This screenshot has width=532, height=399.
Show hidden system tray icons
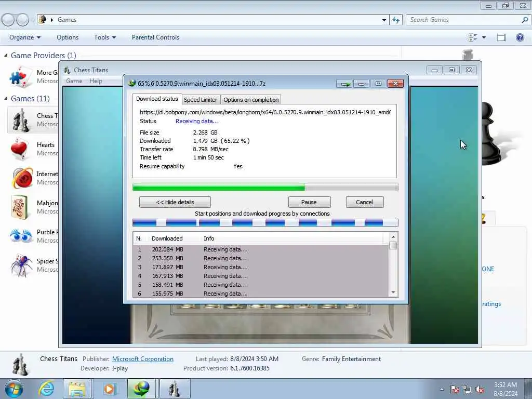coord(442,390)
